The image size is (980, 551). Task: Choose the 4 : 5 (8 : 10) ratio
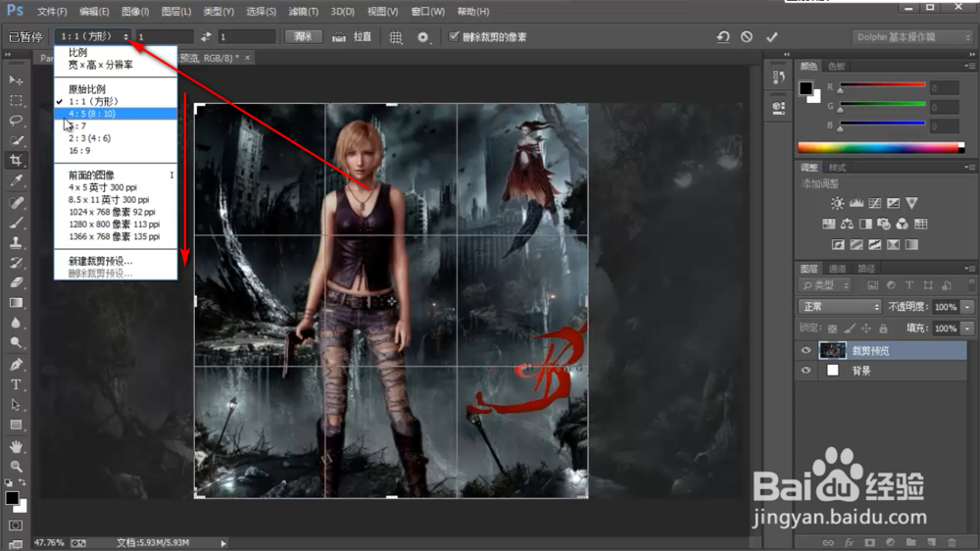point(116,113)
